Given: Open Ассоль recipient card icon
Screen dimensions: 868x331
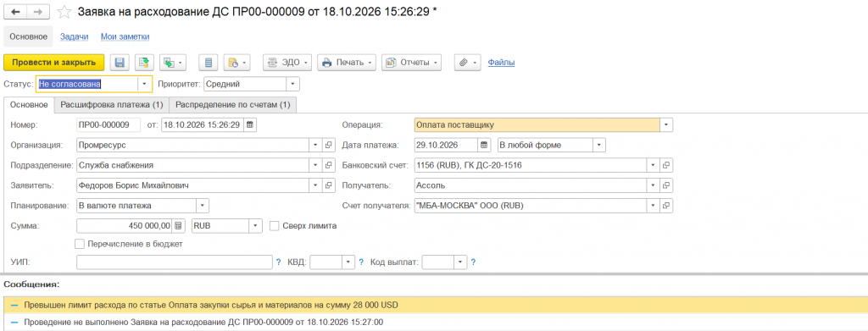Looking at the screenshot, I should coord(666,185).
